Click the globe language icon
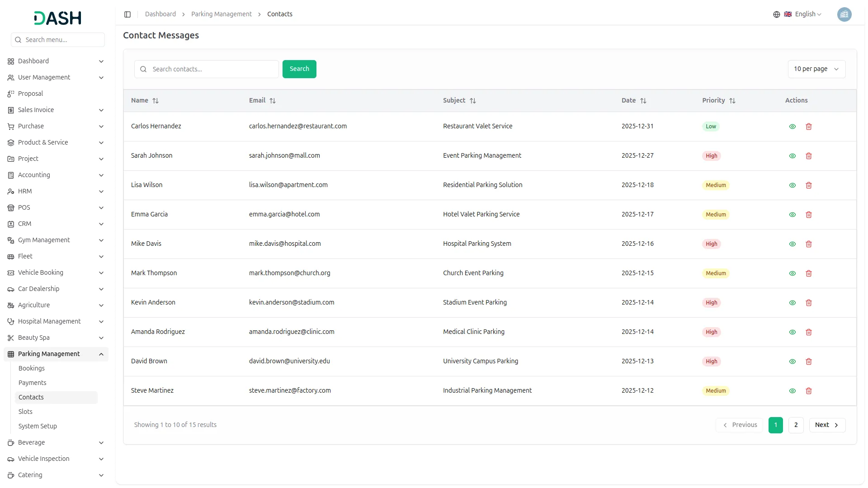868x488 pixels. pos(777,14)
